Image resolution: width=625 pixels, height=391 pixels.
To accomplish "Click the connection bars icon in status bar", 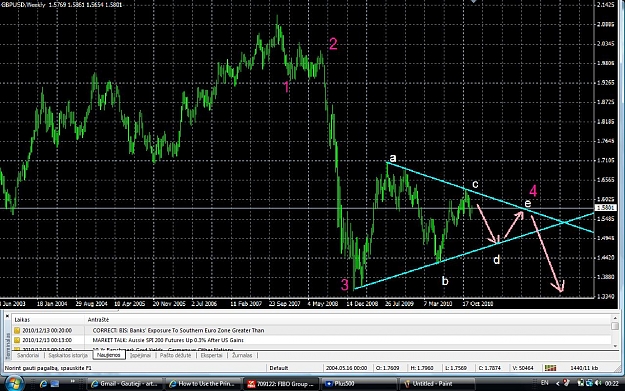I will click(x=550, y=368).
